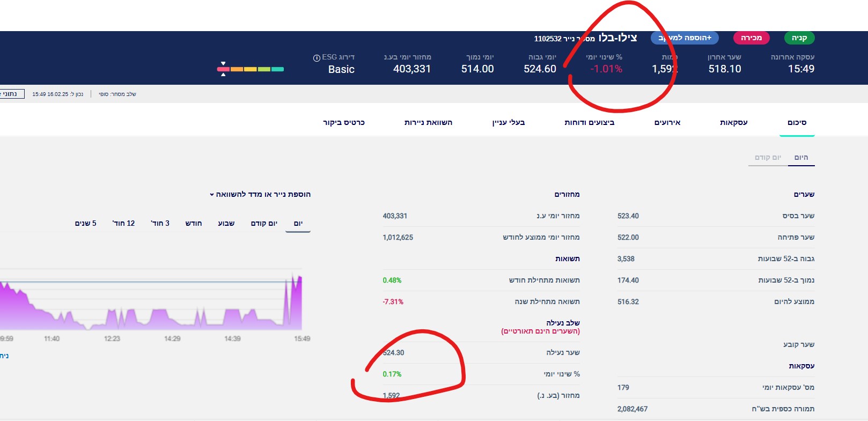Click the teal segment of the ESG bar
The image size is (868, 421).
[277, 69]
